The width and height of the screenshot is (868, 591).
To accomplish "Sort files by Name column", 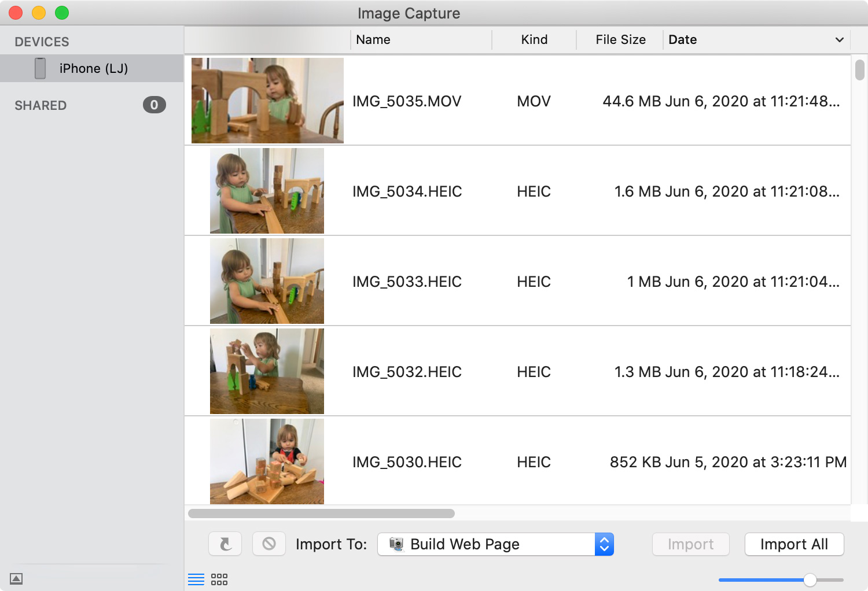I will tap(373, 40).
